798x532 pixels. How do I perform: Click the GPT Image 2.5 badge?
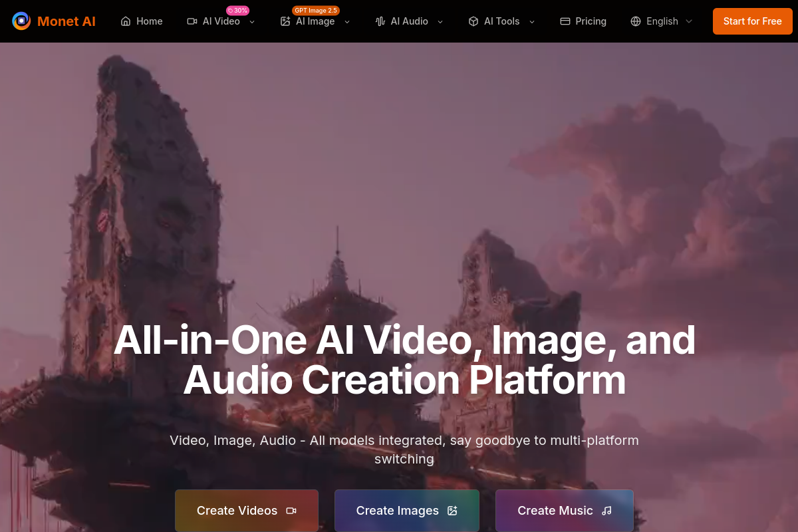(x=316, y=11)
